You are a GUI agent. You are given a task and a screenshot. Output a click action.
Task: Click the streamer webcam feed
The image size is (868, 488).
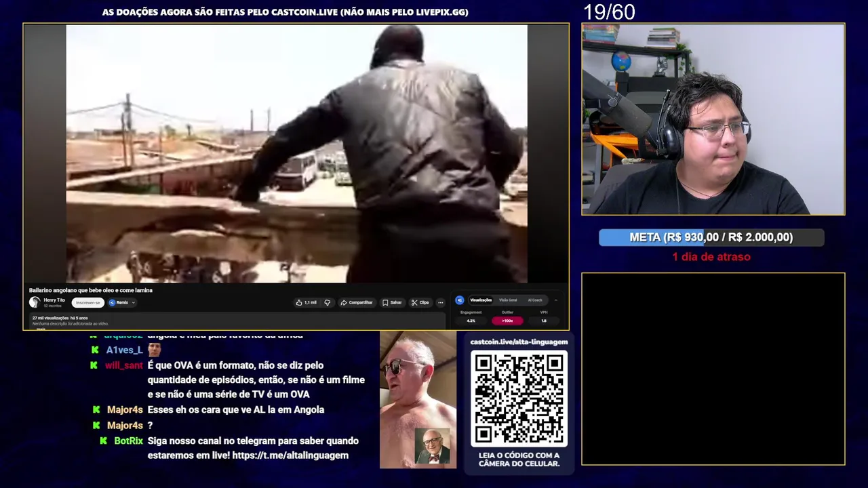(x=713, y=119)
